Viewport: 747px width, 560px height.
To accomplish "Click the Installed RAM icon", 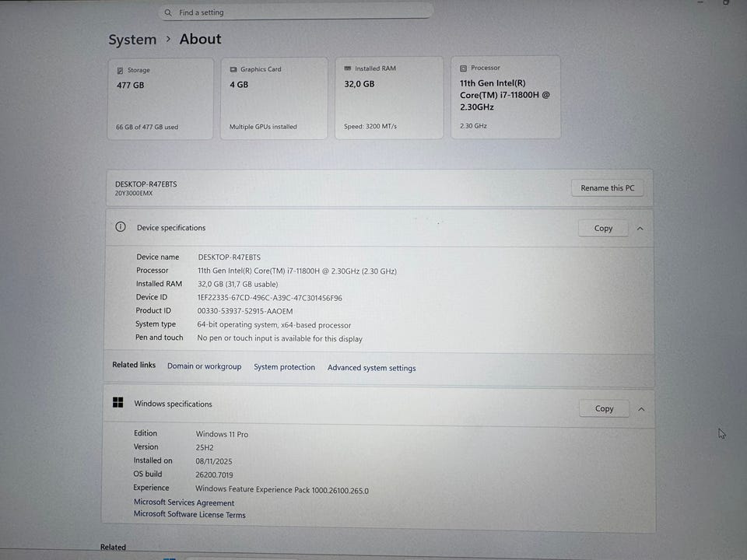I will [348, 68].
